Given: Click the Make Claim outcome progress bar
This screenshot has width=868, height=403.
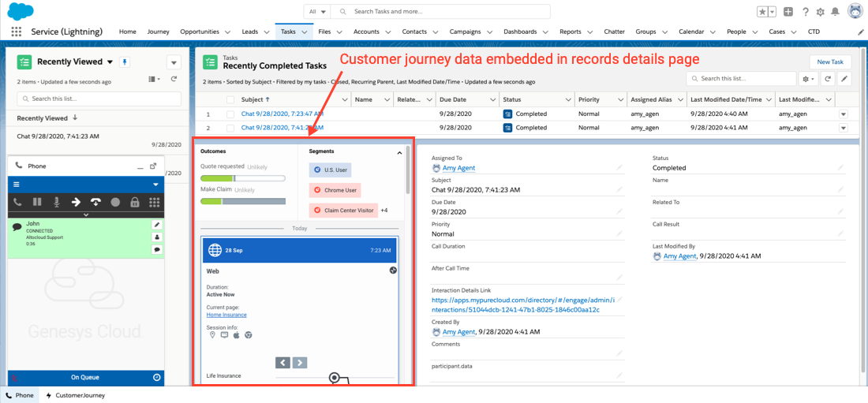Looking at the screenshot, I should (x=243, y=201).
